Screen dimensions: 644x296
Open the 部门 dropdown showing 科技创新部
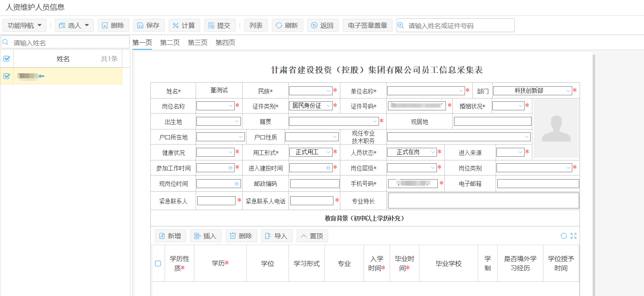533,91
